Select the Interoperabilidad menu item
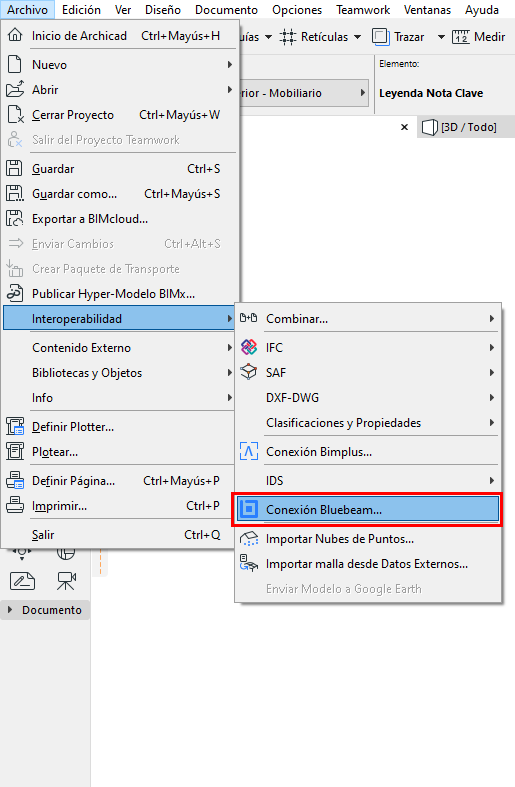515x787 pixels. tap(119, 319)
